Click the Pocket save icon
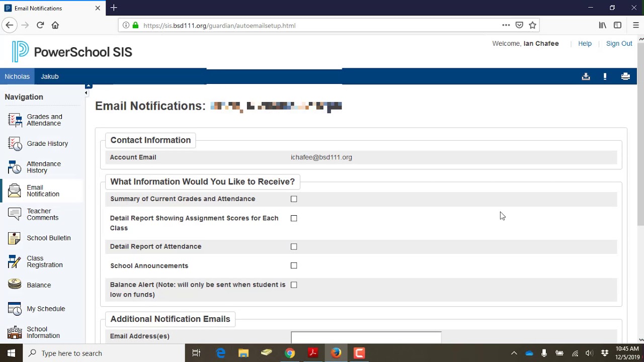Screen dimensions: 644x362 tap(519, 25)
